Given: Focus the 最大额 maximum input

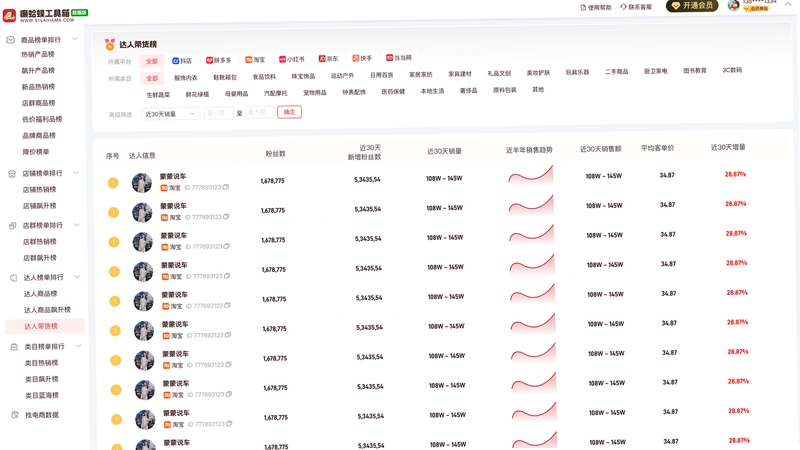Looking at the screenshot, I should pyautogui.click(x=259, y=112).
